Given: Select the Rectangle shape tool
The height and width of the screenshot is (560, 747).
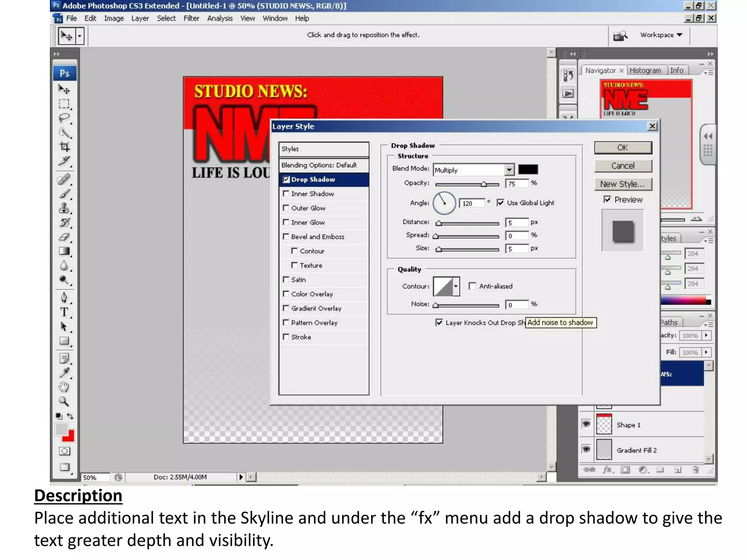Looking at the screenshot, I should point(64,341).
